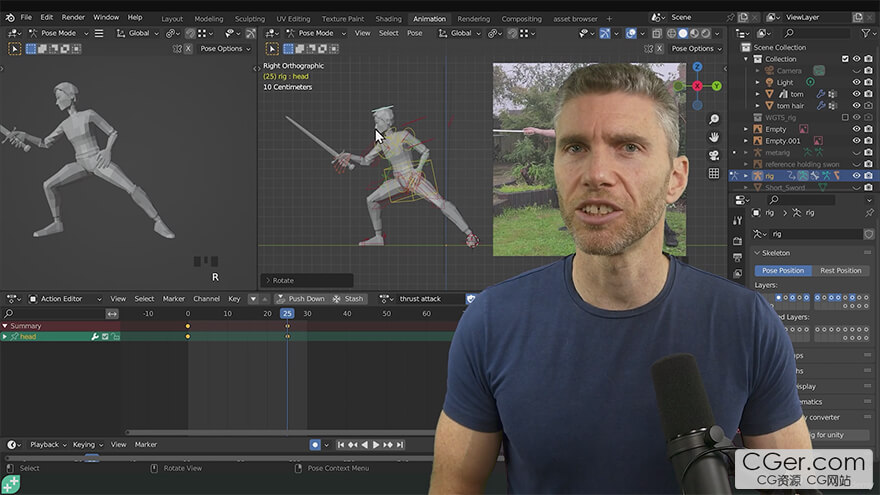Viewport: 880px width, 495px height.
Task: Select wireframe shading mode
Action: pos(671,34)
